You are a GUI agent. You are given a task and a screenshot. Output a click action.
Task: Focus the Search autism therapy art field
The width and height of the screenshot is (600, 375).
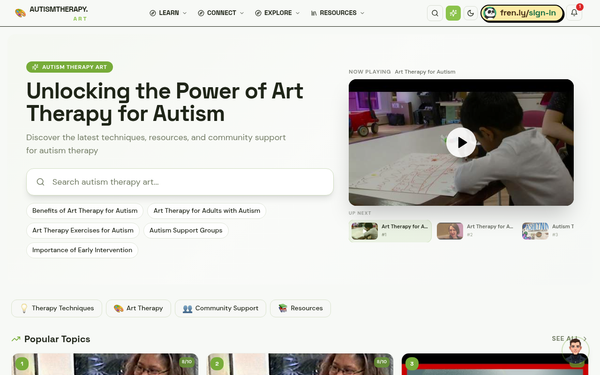[x=180, y=182]
